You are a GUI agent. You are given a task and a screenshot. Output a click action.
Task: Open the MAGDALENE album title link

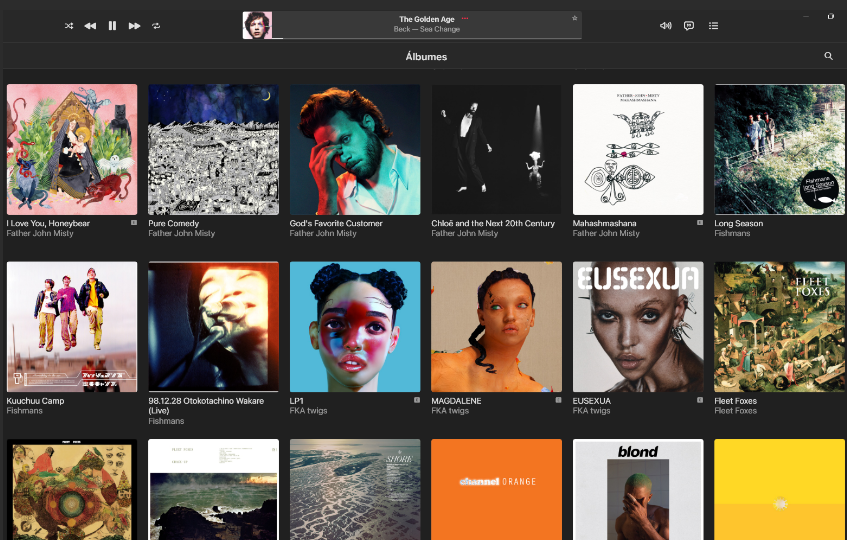click(456, 400)
